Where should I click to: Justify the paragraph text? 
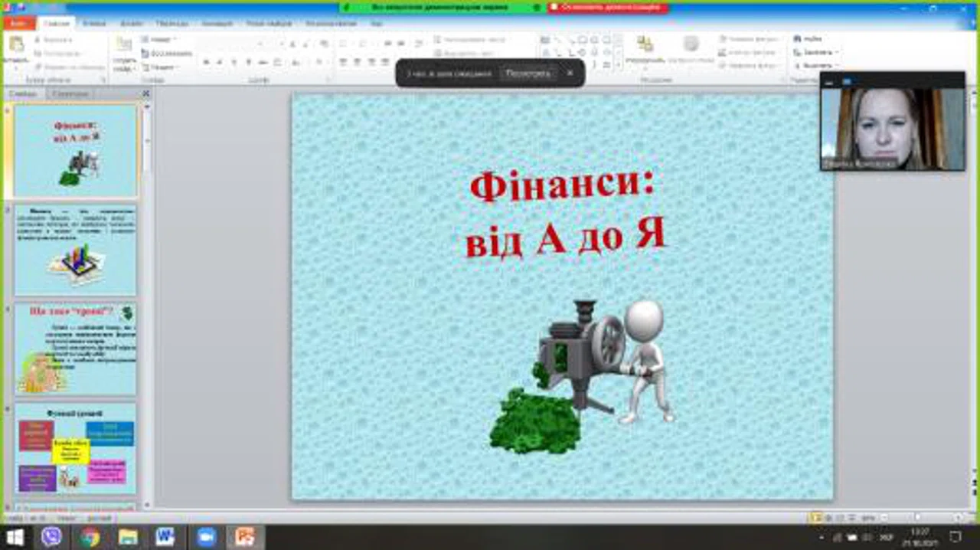[386, 62]
